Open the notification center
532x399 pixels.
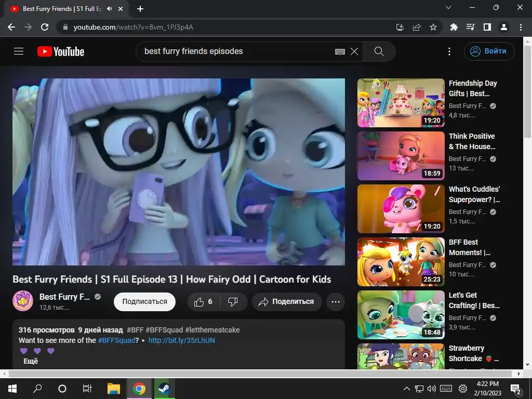tap(516, 389)
